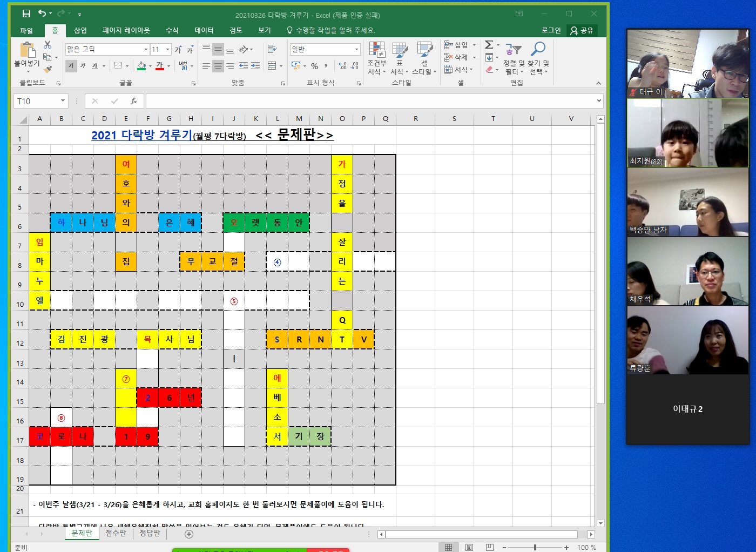Decrease font size with the smaller 가 icon
Viewport: 756px width, 552px height.
coord(190,50)
